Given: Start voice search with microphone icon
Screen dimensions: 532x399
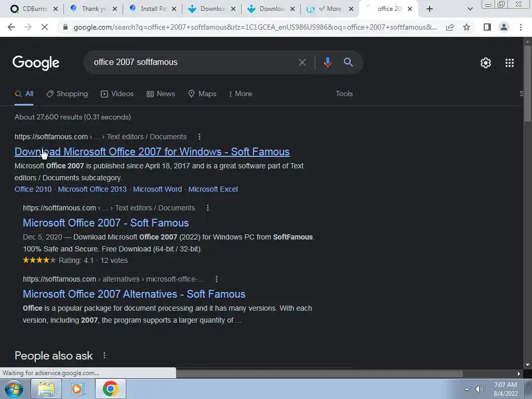Looking at the screenshot, I should click(x=327, y=62).
